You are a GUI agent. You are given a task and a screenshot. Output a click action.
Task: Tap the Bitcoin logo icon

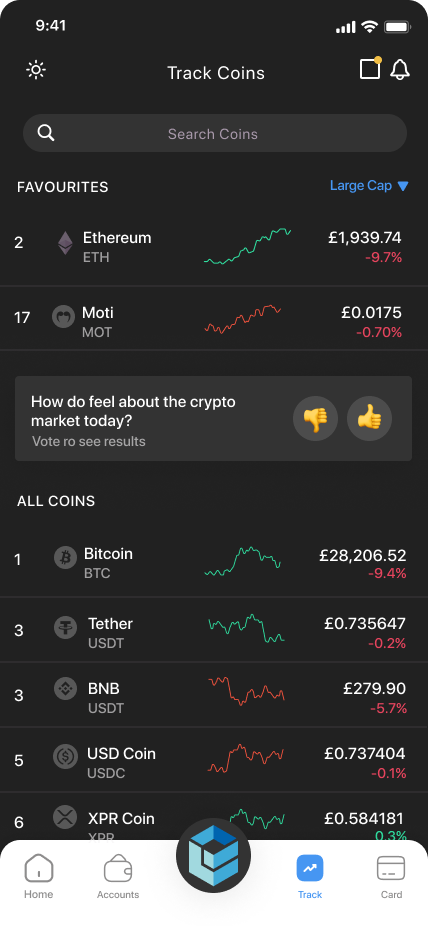pos(66,557)
